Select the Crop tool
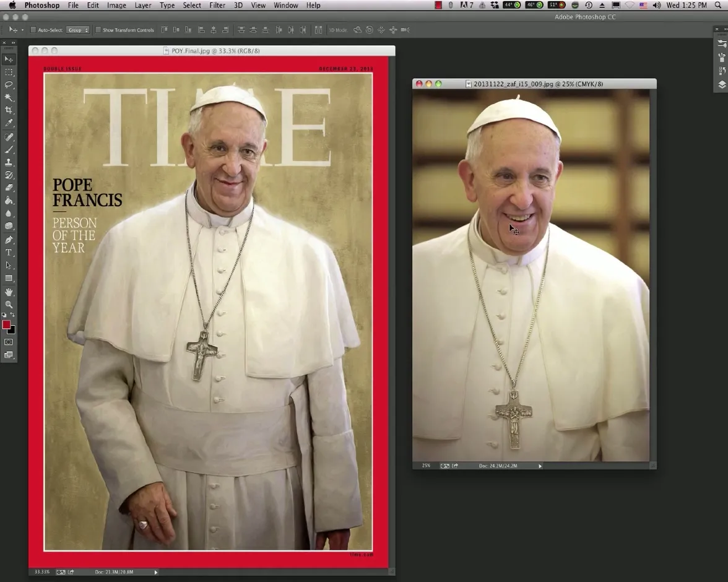Screen dimensions: 728x582 click(9, 110)
